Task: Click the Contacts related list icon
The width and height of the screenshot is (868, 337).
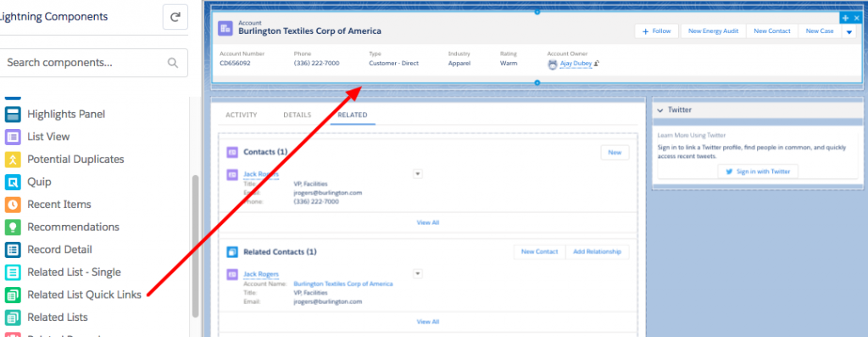Action: pos(232,153)
